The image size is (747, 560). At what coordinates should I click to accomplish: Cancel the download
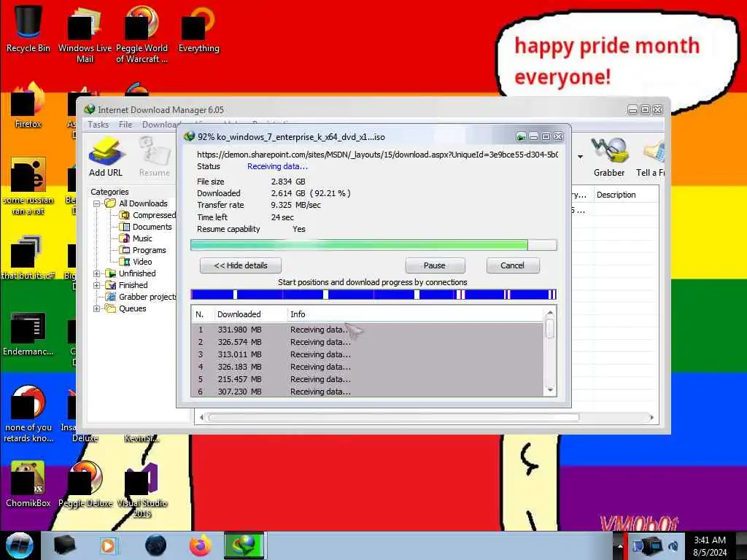[513, 265]
